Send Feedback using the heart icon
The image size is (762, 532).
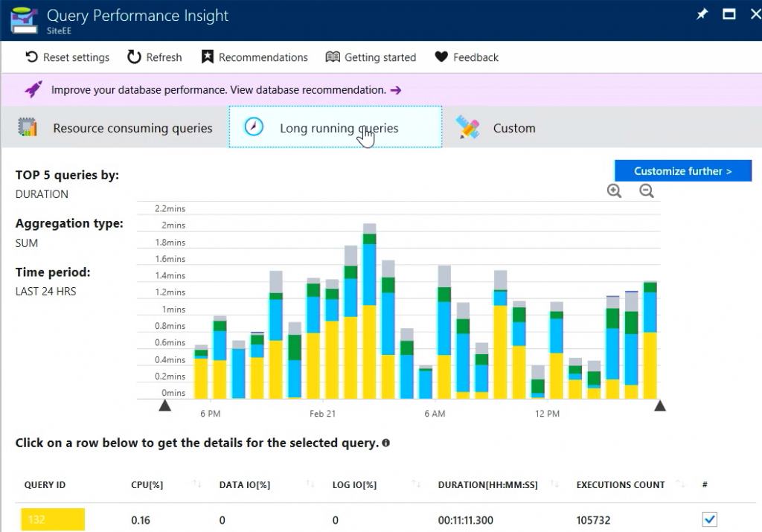tap(441, 57)
